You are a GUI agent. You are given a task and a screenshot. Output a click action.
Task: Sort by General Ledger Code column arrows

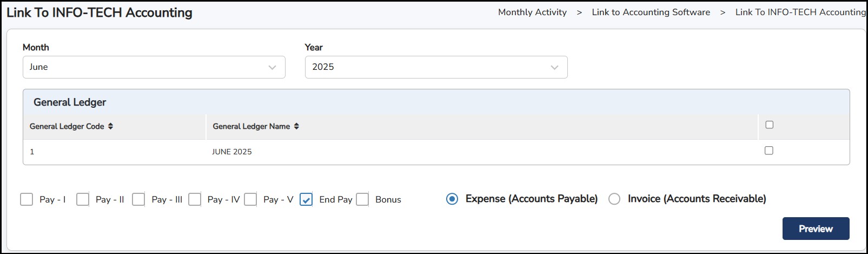tap(110, 126)
